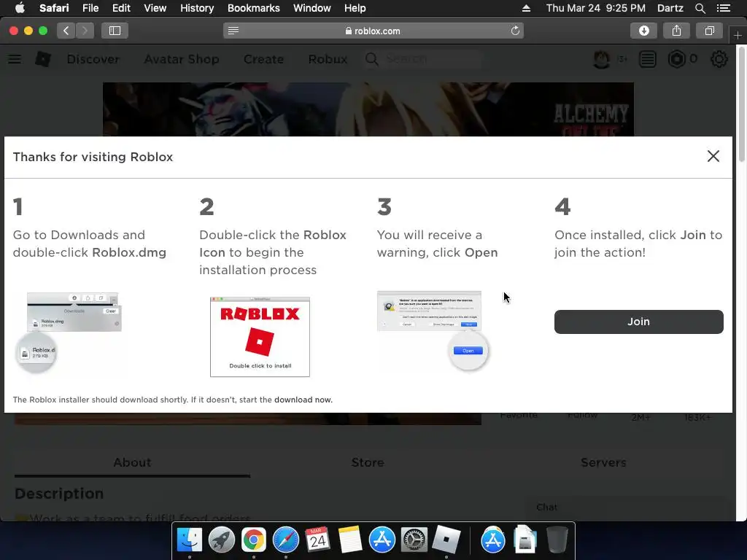Open the Avatar Shop page
Screen dimensions: 747x560
pos(182,59)
